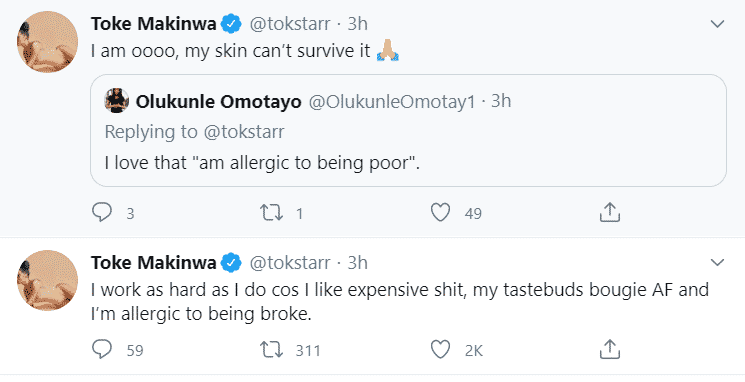The width and height of the screenshot is (745, 382).
Task: Share the second tweet via share icon
Action: coord(610,350)
